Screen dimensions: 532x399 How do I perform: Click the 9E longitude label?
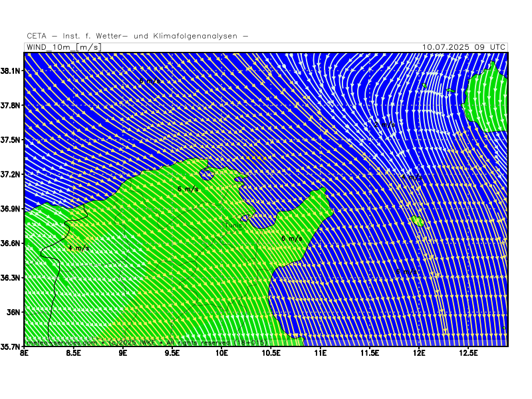[x=123, y=353]
